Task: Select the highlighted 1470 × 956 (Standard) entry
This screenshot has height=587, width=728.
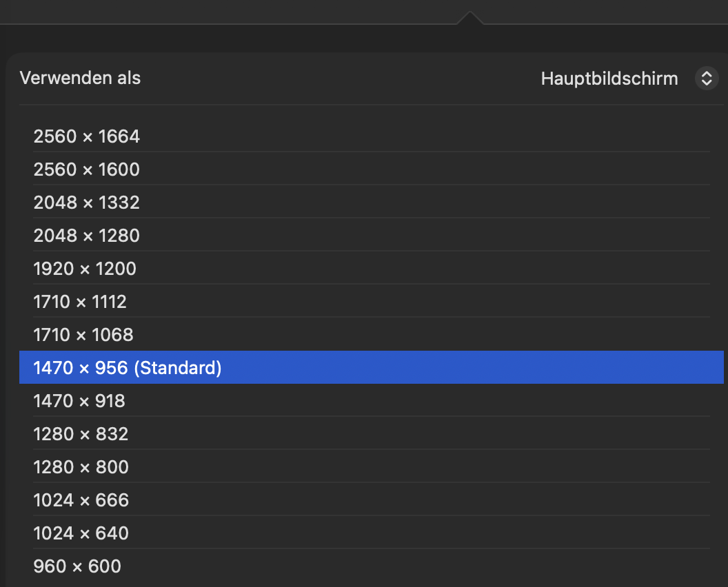Action: pyautogui.click(x=128, y=368)
